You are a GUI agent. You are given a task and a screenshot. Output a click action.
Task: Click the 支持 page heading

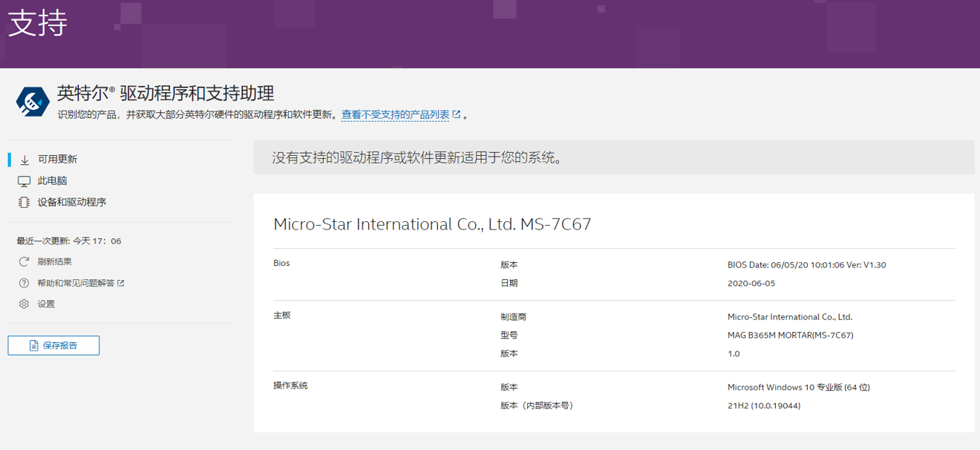pos(38,25)
